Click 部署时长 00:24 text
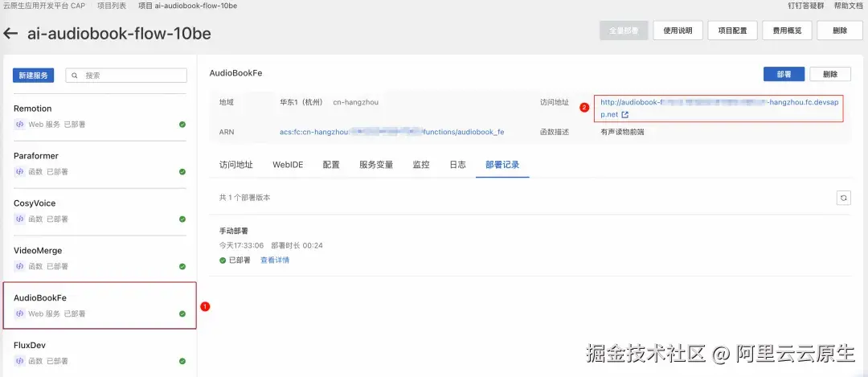 coord(297,245)
